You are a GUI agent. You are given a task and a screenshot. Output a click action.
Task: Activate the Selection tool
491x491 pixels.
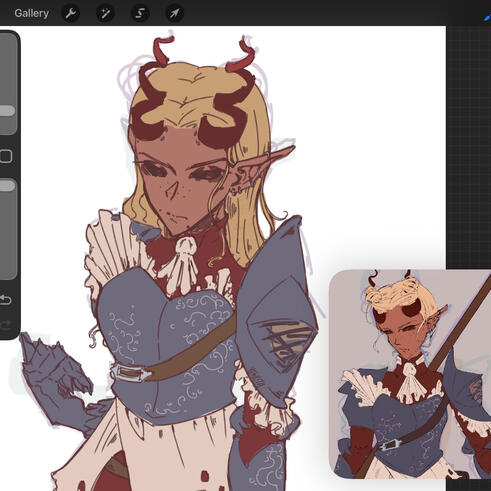pyautogui.click(x=140, y=13)
